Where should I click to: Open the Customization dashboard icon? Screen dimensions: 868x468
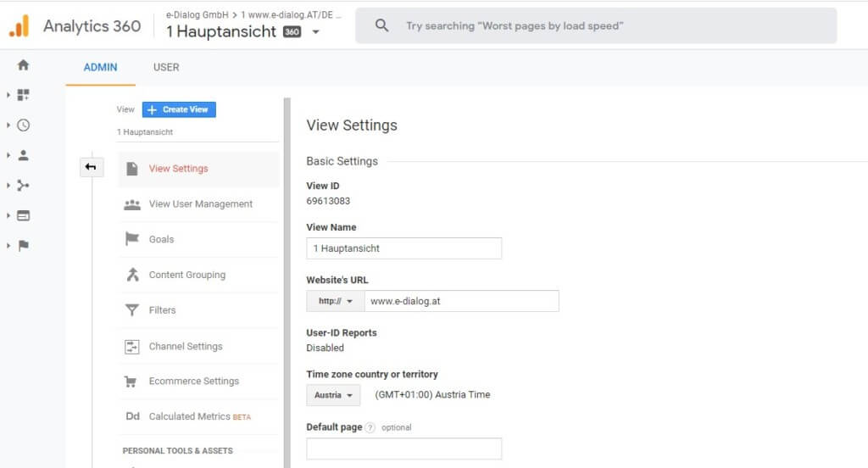point(23,95)
